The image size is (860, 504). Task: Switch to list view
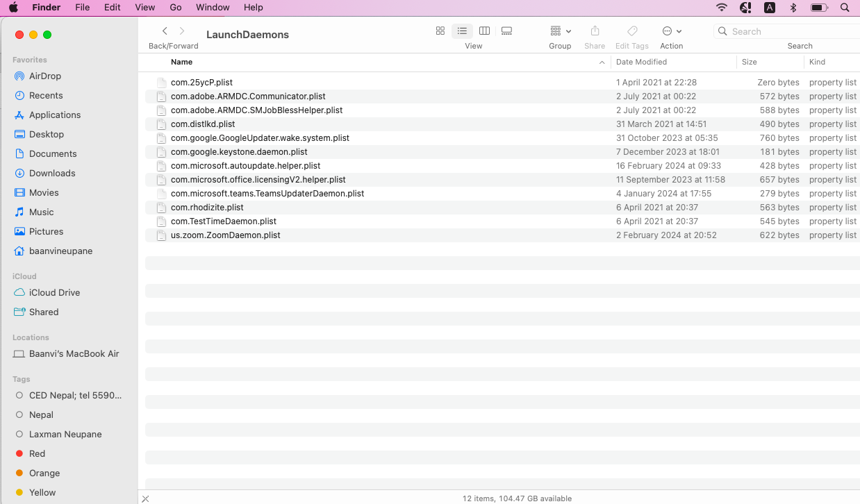coord(462,31)
